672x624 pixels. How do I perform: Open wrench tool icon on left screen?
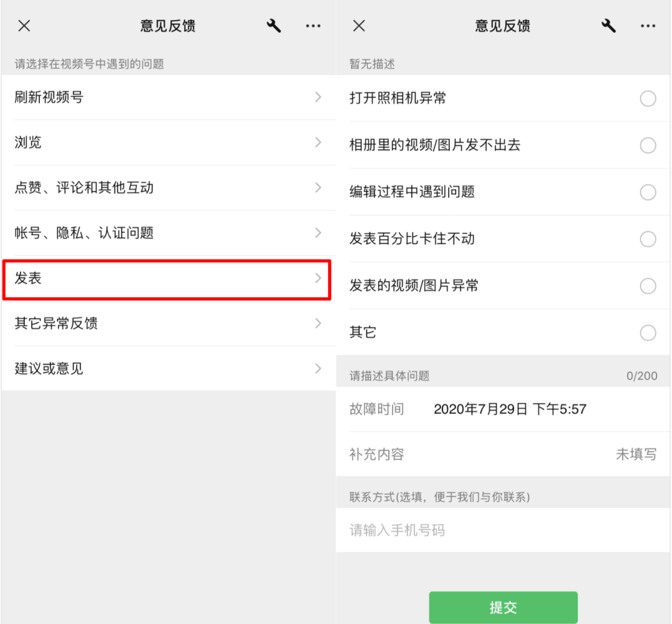tap(273, 26)
